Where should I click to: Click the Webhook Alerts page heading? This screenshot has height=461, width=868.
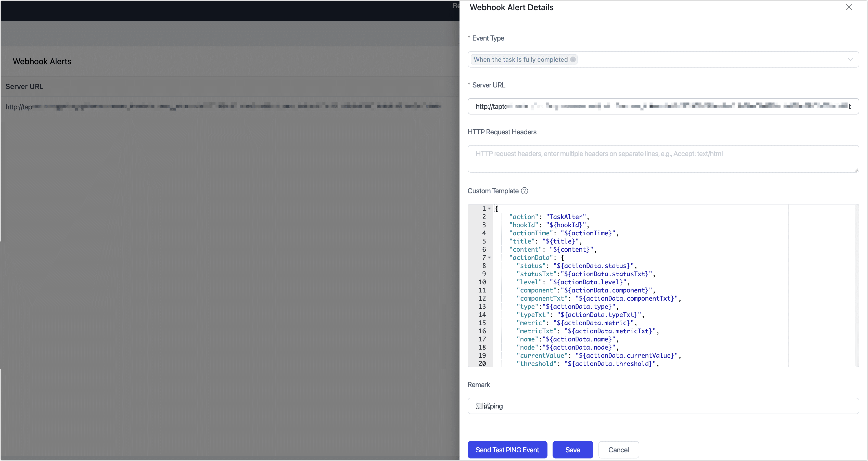pos(42,61)
